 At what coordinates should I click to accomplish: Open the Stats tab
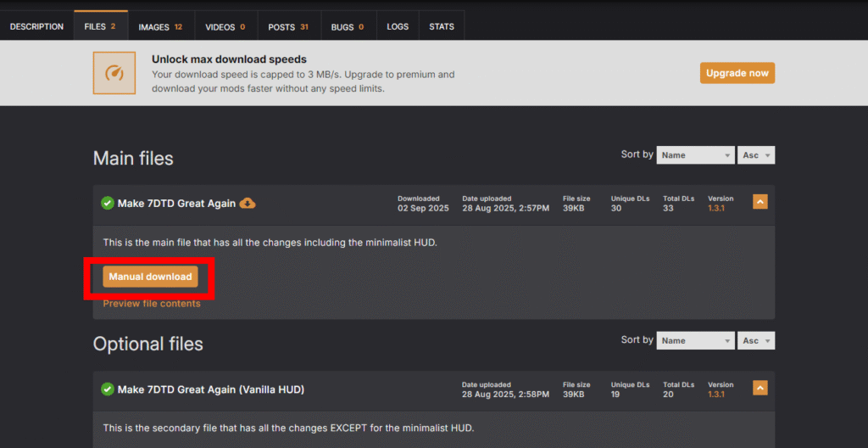(x=442, y=26)
